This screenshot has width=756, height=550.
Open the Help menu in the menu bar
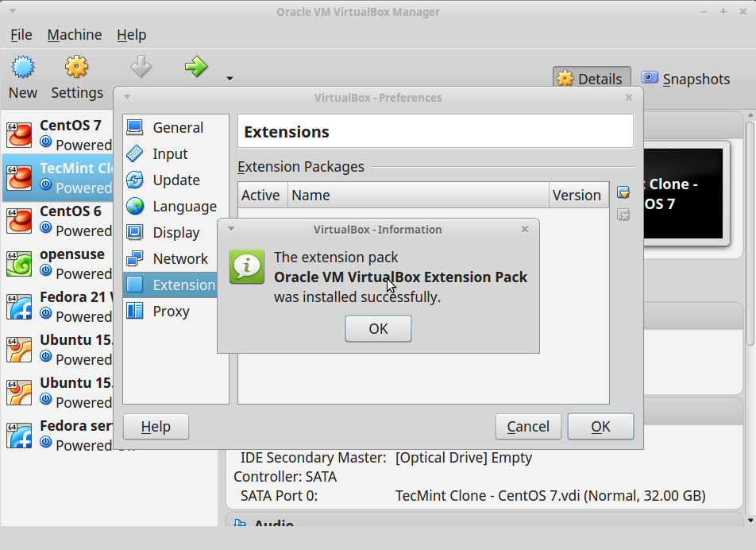click(132, 35)
